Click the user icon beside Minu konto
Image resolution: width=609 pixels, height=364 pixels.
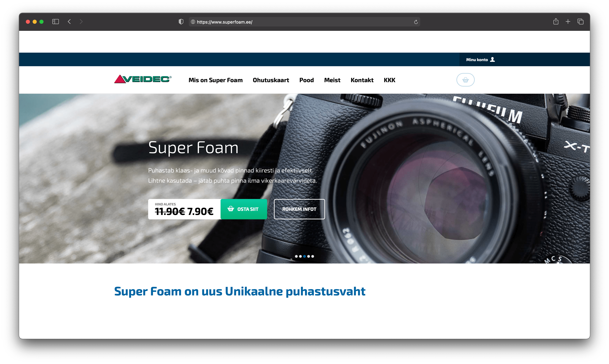pyautogui.click(x=492, y=59)
